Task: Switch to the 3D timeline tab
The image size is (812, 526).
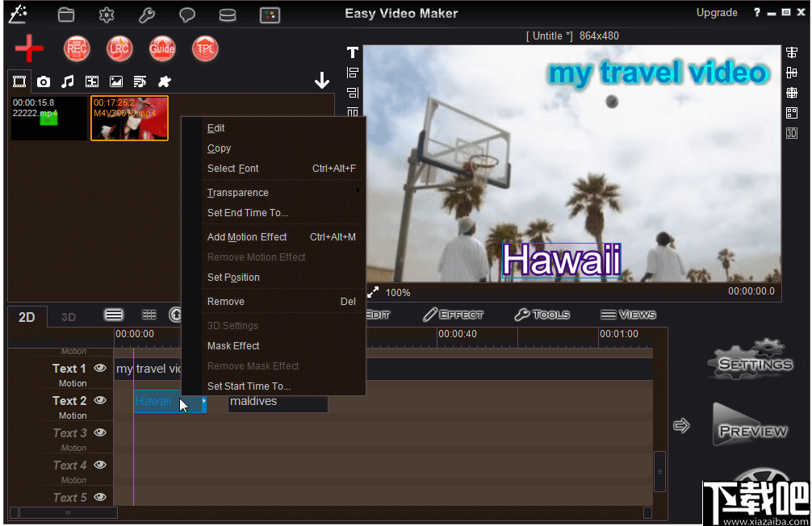Action: pos(69,316)
